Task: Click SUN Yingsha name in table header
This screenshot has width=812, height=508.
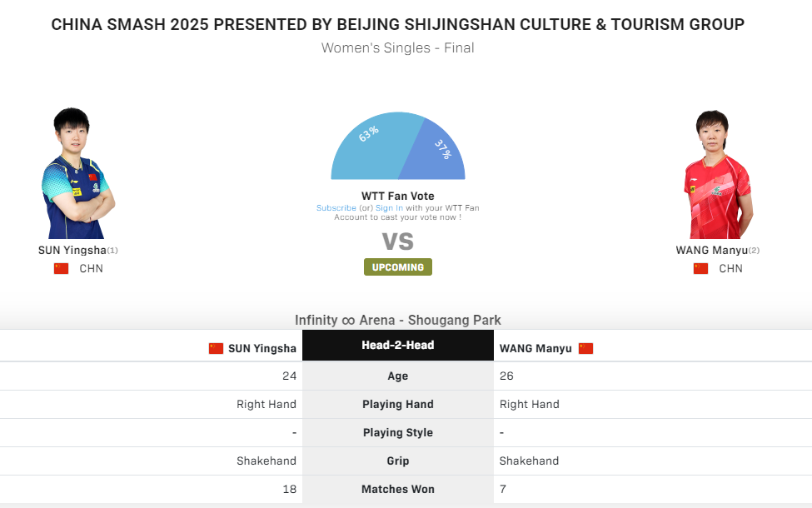Action: [262, 348]
